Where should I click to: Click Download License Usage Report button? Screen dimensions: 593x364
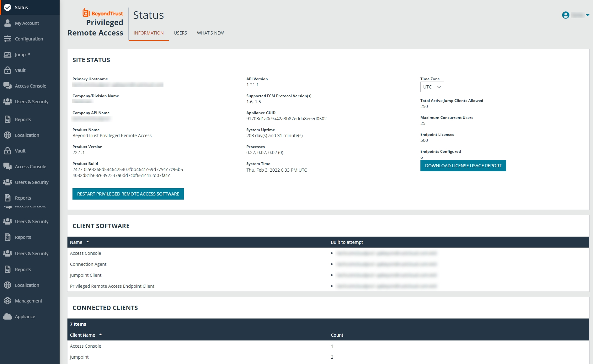463,166
